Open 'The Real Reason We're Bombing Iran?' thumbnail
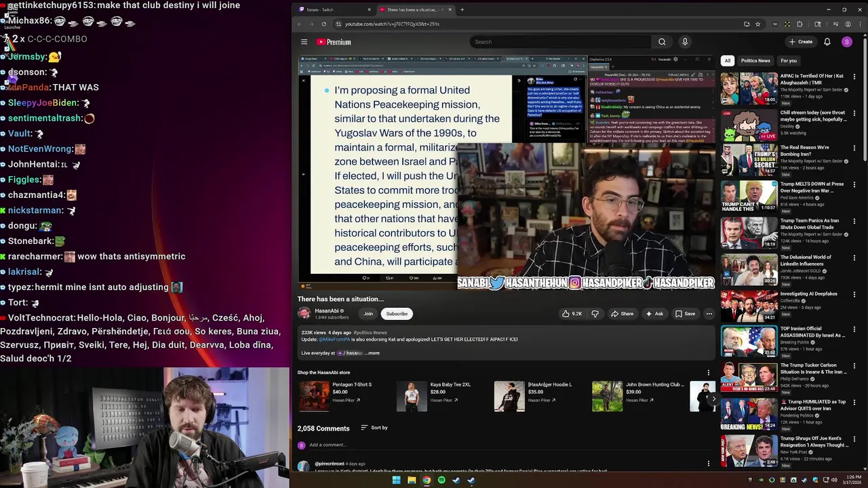 pyautogui.click(x=749, y=159)
